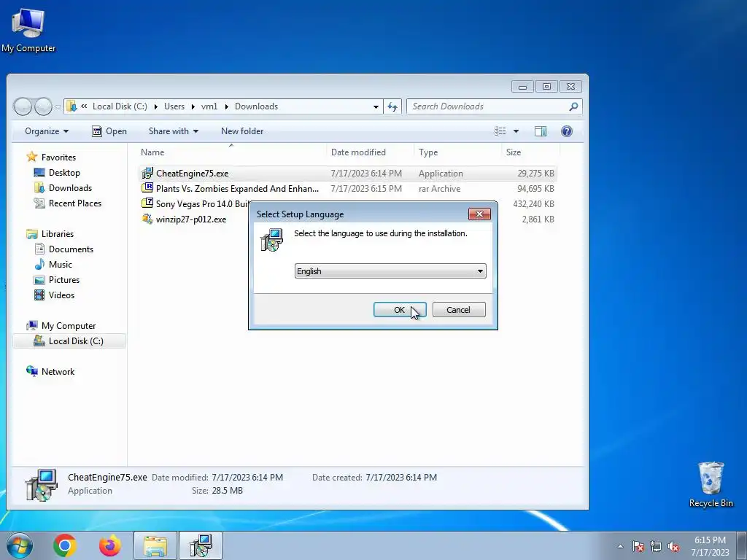Screen dimensions: 747x560
Task: Open the My Computer desktop icon
Action: [28, 31]
